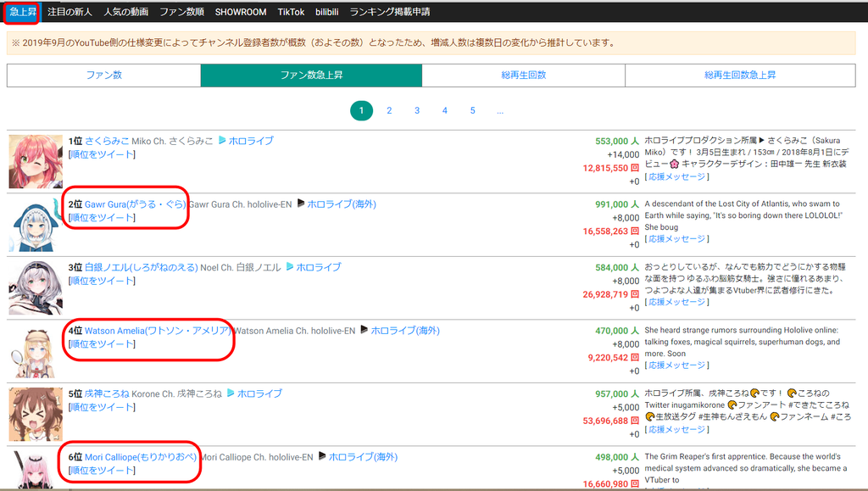Open ホロライブ group link for 戌神ころね
Viewport: 868px width, 491px height.
[x=259, y=393]
